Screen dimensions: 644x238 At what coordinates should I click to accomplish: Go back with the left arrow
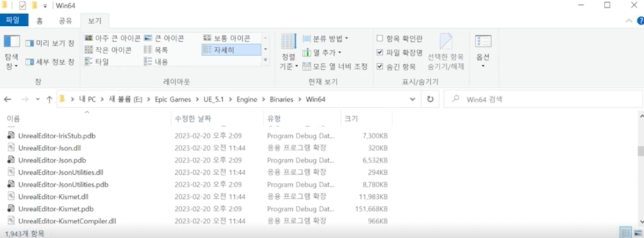(8, 100)
